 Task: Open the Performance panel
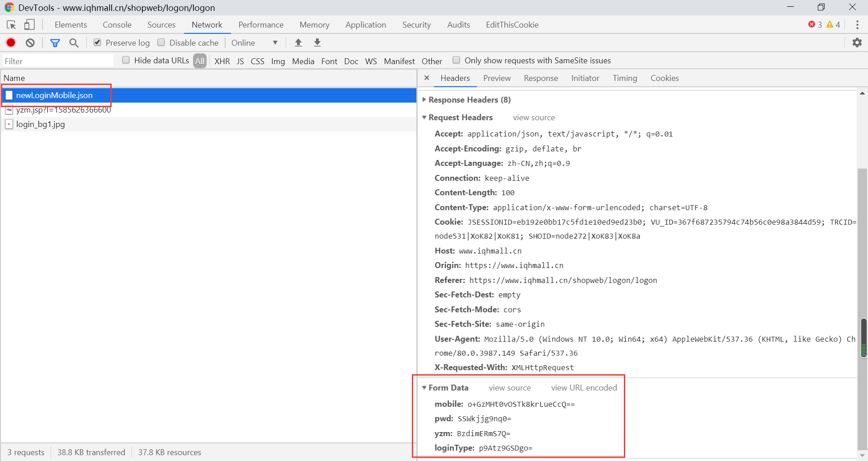point(261,25)
